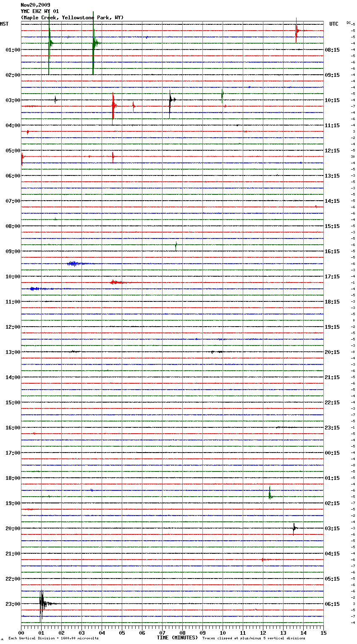Click the 23:15 UTC time label
The width and height of the screenshot is (357, 644).
tap(332, 428)
